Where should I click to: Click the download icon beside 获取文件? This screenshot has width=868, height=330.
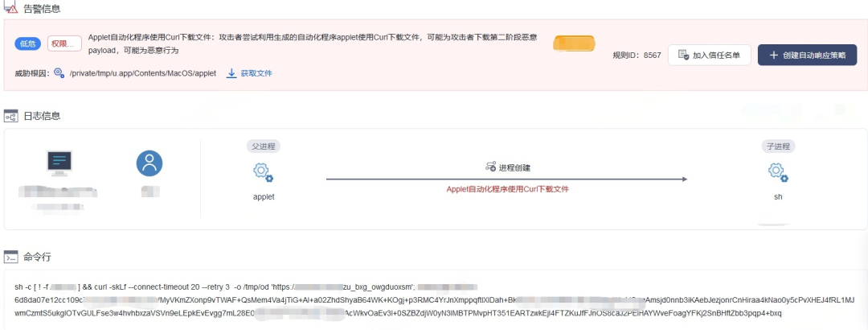pos(231,73)
